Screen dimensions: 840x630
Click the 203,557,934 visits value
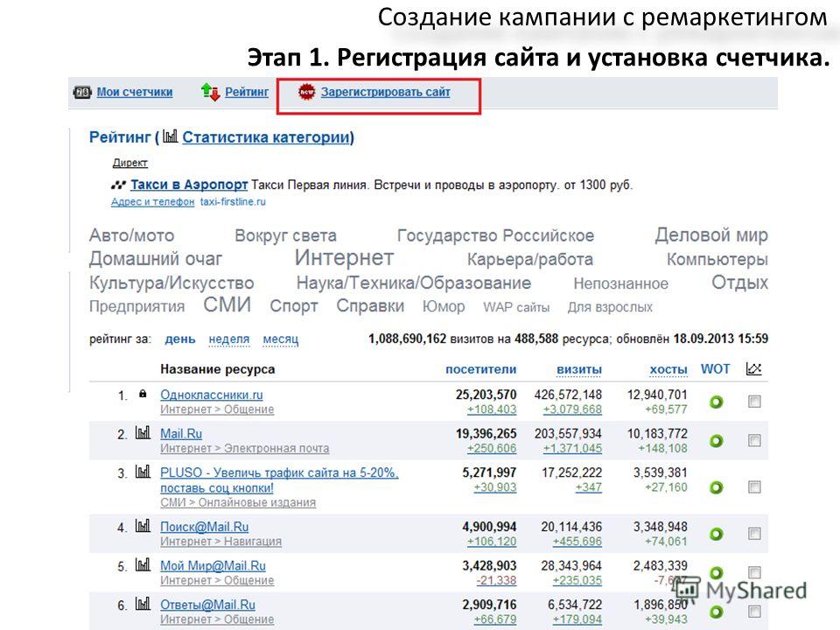click(568, 433)
